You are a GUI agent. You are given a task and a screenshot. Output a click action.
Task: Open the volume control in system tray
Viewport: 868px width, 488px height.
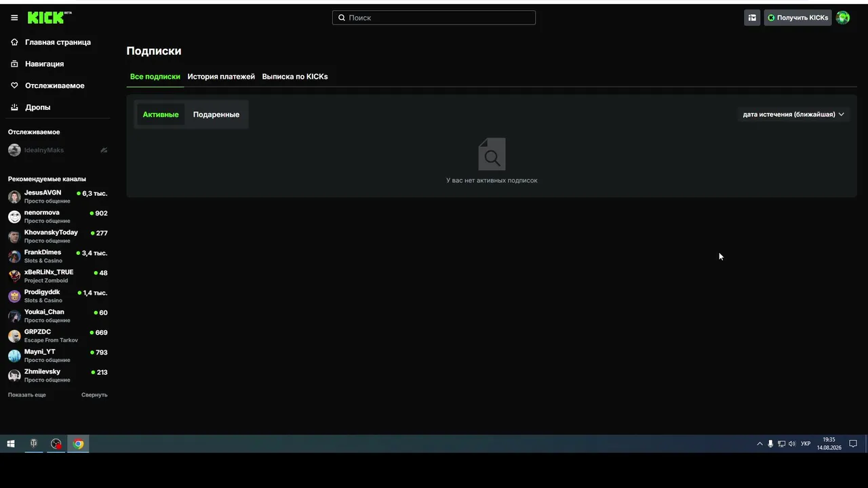[792, 444]
